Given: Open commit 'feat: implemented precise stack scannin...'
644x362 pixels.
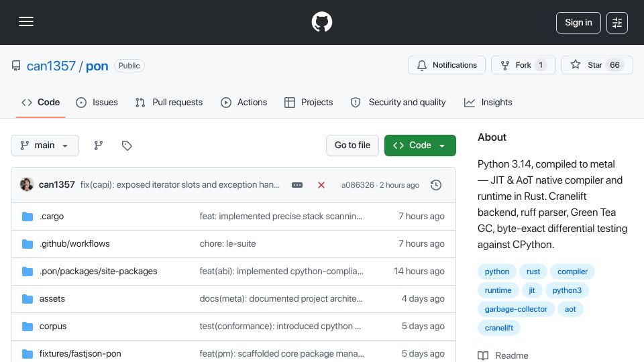Looking at the screenshot, I should click(x=281, y=217).
